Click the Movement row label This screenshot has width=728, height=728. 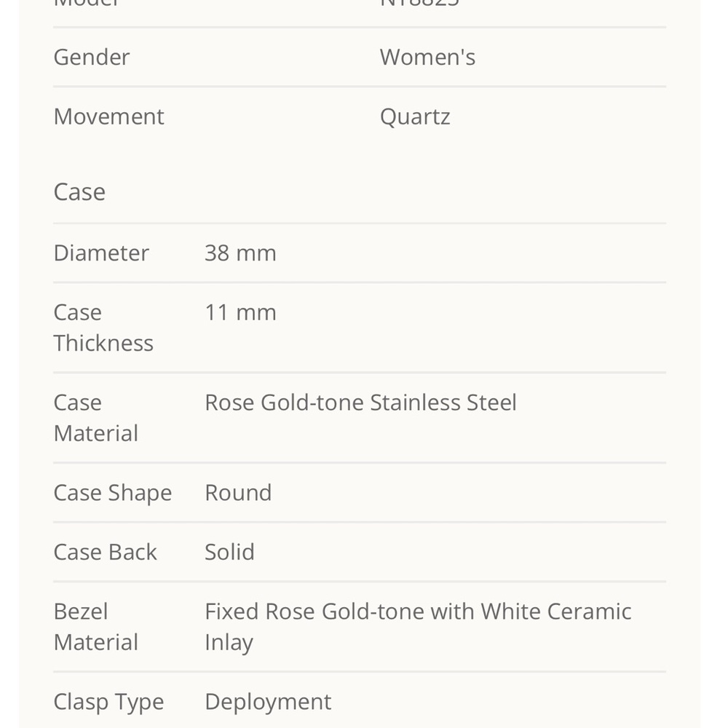(108, 116)
